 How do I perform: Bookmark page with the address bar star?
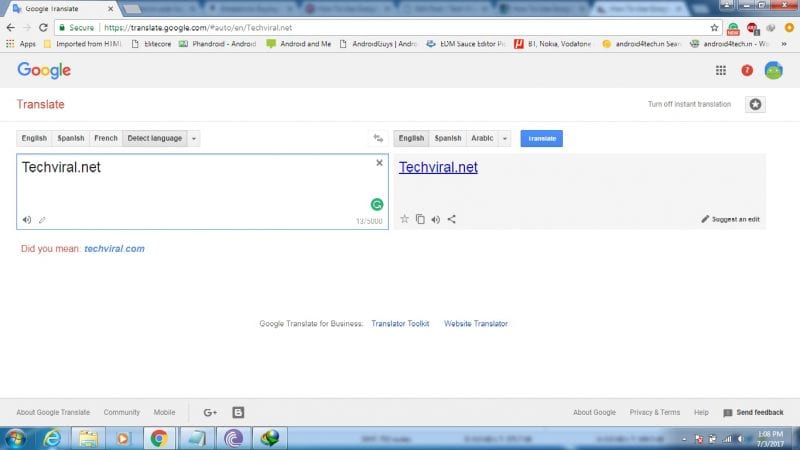click(714, 28)
